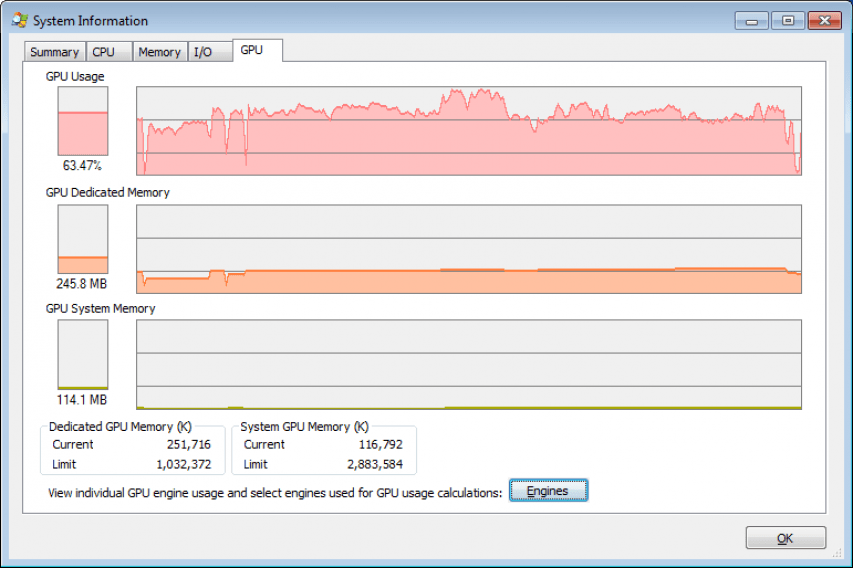Select the GPU tab

[257, 50]
